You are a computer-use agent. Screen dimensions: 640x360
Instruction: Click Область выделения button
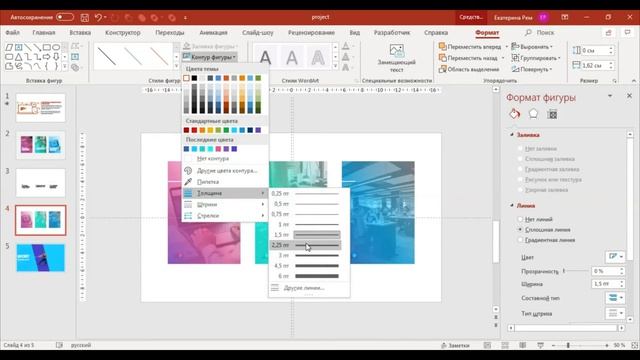[469, 69]
